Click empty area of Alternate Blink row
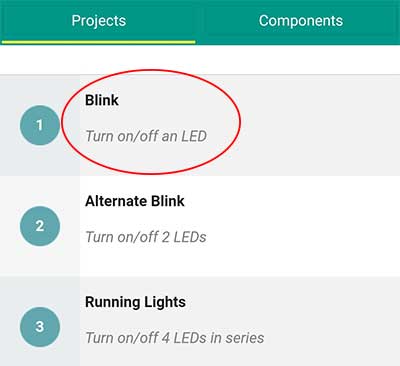 coord(300,226)
